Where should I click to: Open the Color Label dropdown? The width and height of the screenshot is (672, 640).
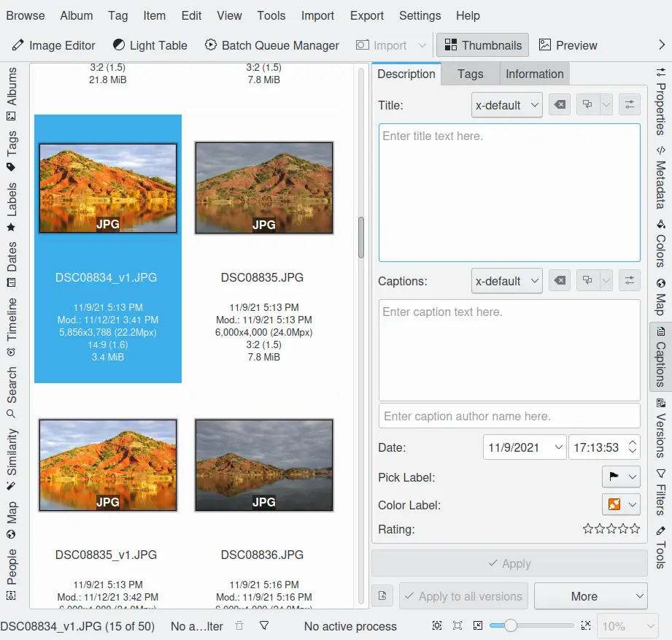[621, 505]
